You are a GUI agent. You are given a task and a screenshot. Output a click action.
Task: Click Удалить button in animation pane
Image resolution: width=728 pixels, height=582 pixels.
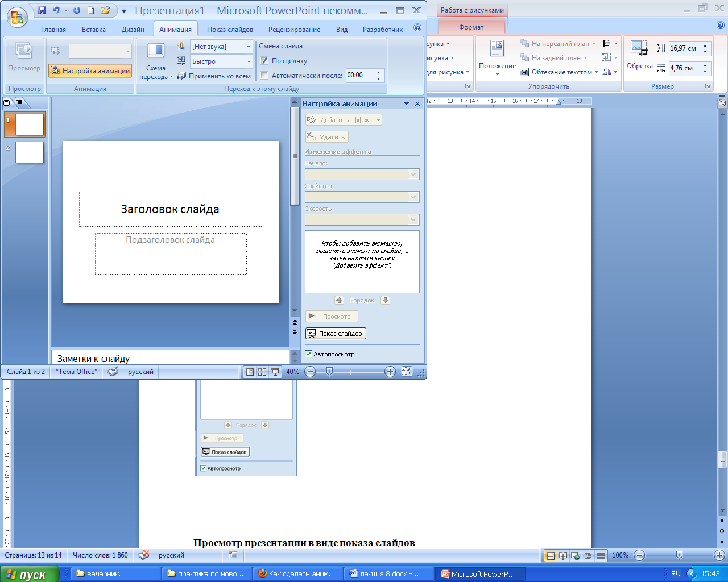click(326, 137)
